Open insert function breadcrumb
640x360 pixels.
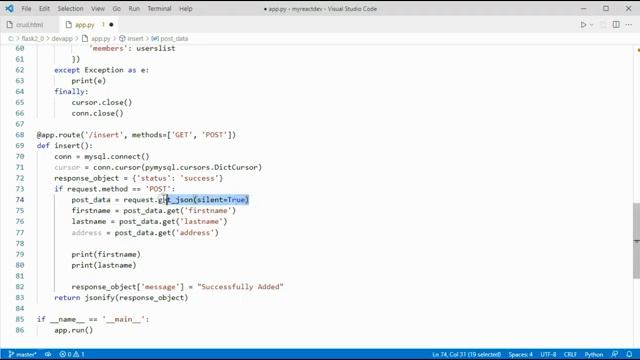click(131, 39)
